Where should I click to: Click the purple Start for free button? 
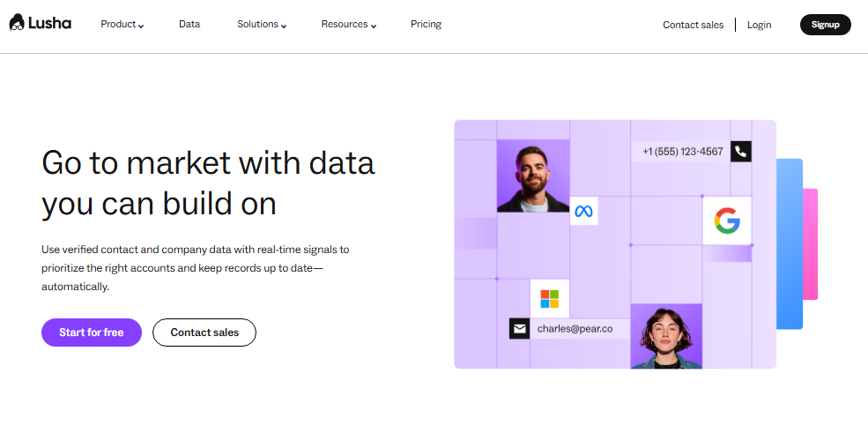pyautogui.click(x=92, y=333)
